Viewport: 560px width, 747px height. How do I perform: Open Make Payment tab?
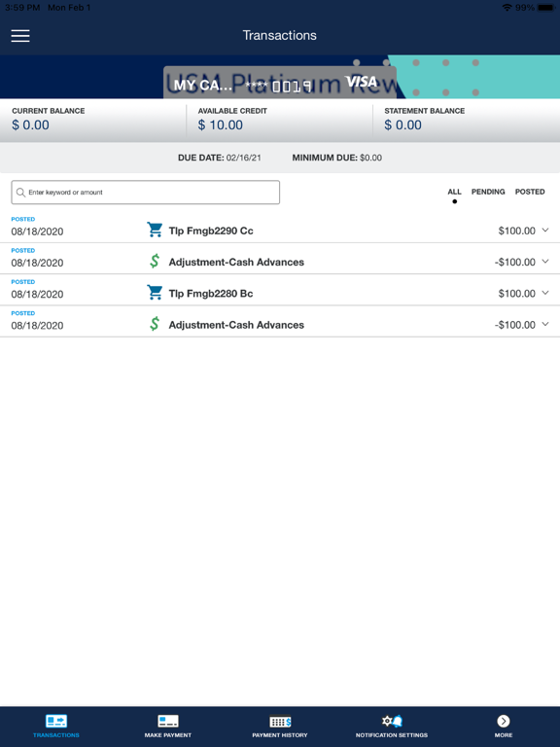(168, 726)
